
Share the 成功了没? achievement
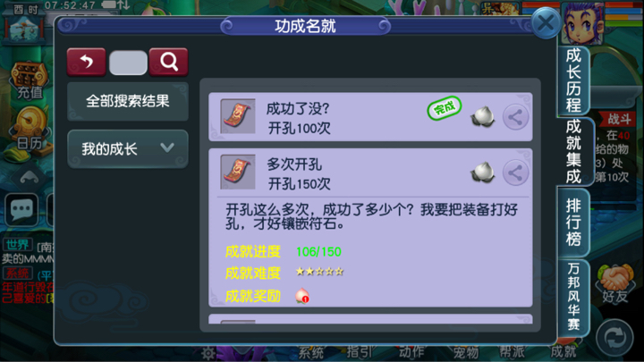515,117
